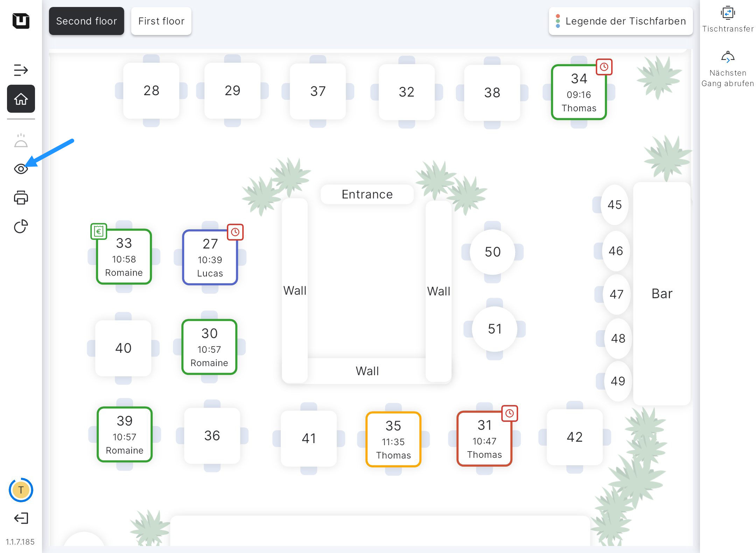
Task: Switch to the First floor tab
Action: pyautogui.click(x=161, y=21)
